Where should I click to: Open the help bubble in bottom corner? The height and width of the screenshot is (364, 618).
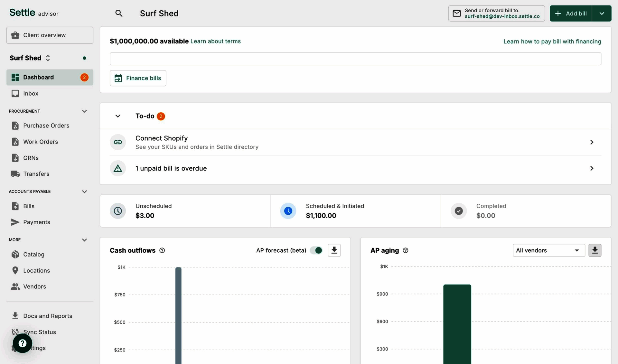click(x=22, y=343)
